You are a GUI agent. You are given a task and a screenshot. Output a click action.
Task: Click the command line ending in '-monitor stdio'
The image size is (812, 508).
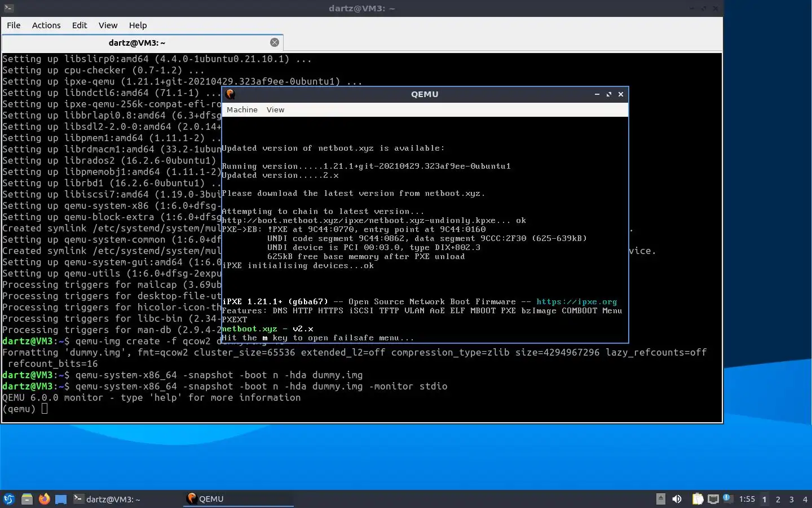click(x=224, y=387)
